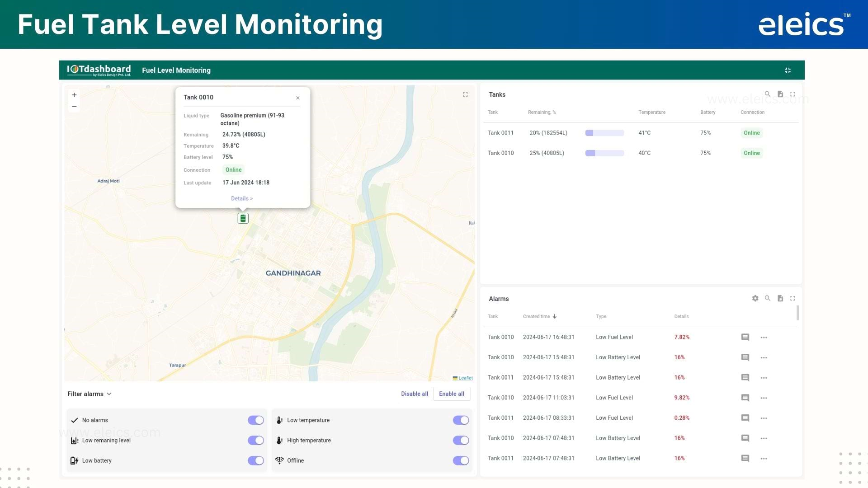868x488 pixels.
Task: Open Details link in Tank 0010 popup
Action: click(x=242, y=199)
